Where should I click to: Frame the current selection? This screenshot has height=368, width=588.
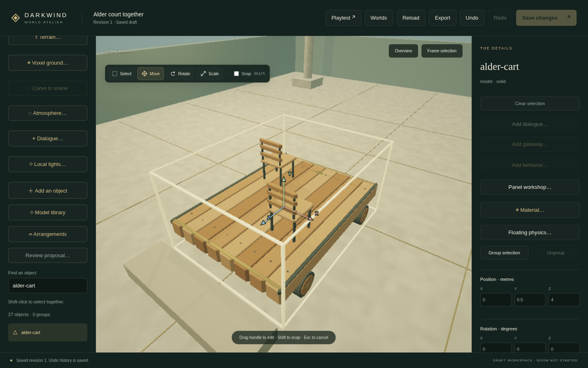tap(442, 51)
